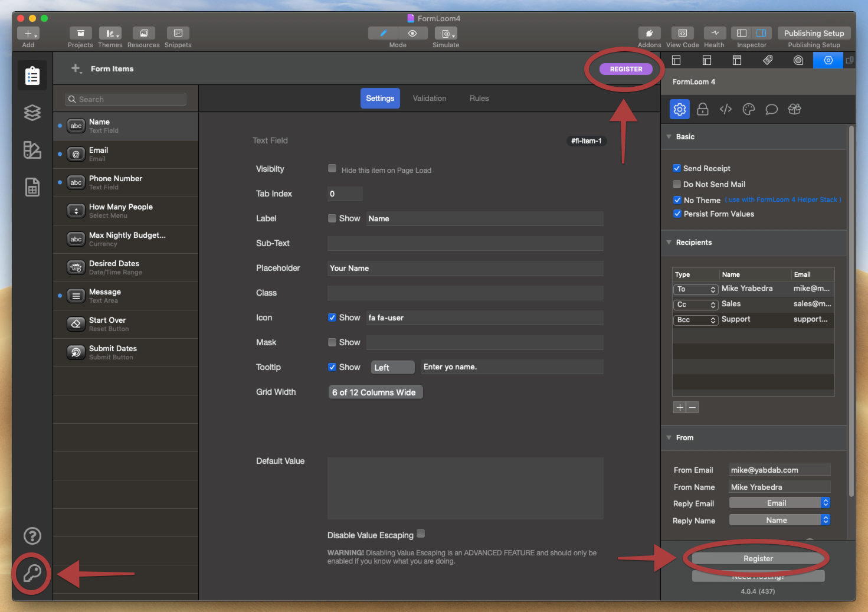Check Do Not Send Mail
The image size is (868, 612).
(x=677, y=184)
